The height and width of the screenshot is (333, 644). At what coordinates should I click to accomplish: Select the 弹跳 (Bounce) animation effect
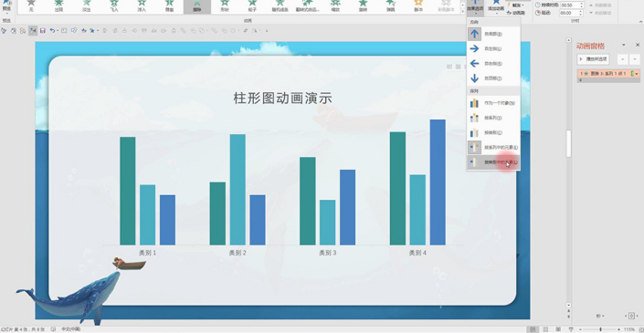coord(391,6)
